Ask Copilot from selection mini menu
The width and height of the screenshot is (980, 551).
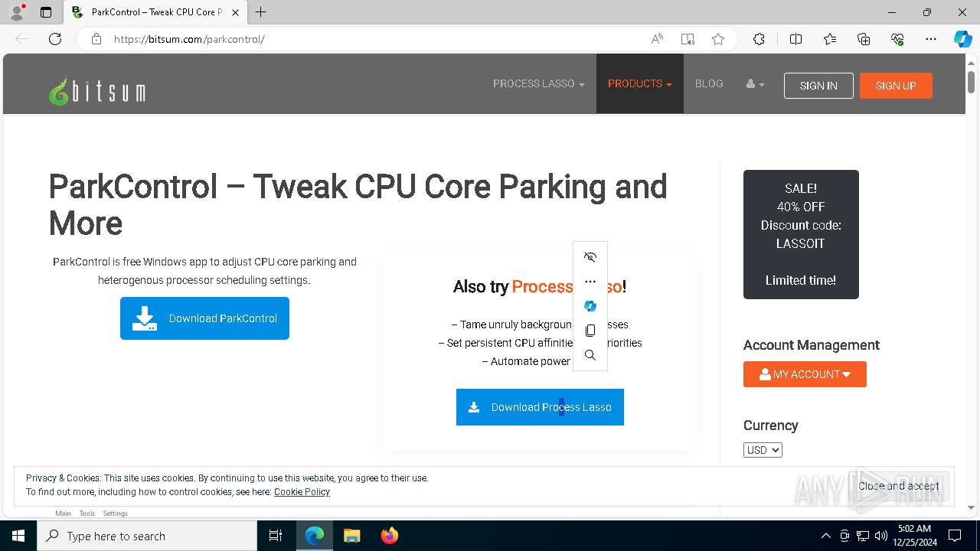tap(590, 306)
